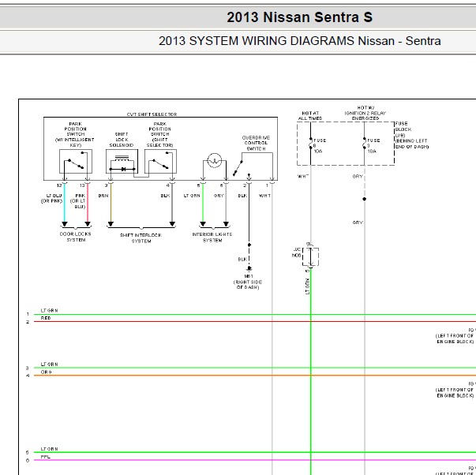Click the "BLK" wire label at pin 2
The image size is (476, 475).
[242, 196]
